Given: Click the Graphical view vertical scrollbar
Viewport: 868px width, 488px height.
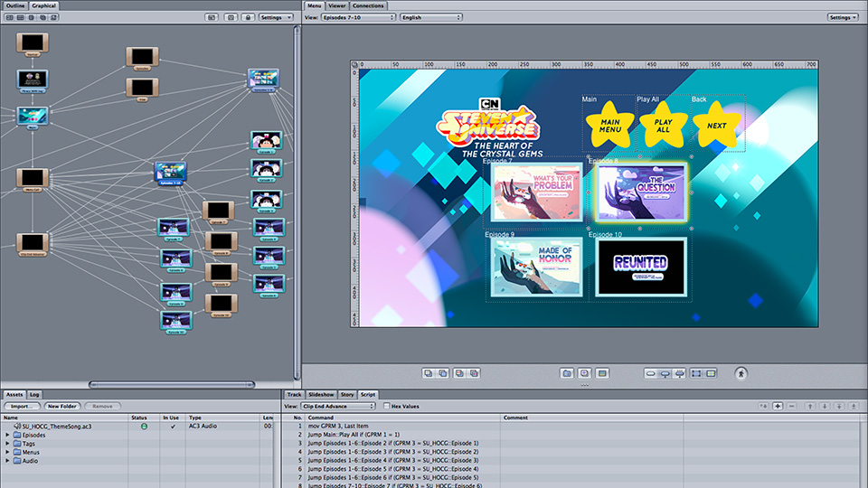Looking at the screenshot, I should pyautogui.click(x=297, y=202).
